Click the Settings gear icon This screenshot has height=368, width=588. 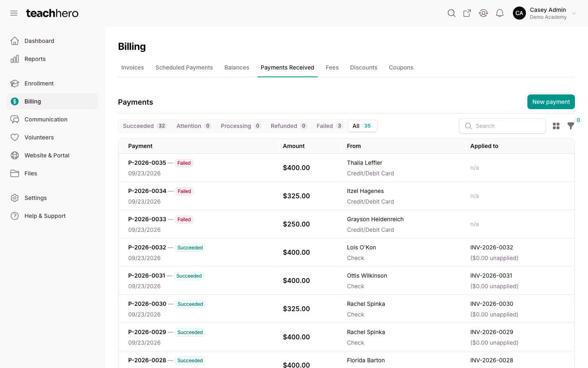15,198
